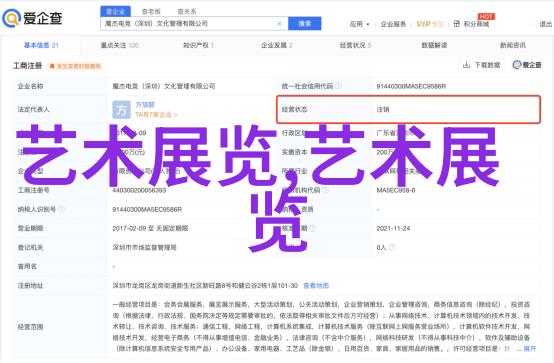The height and width of the screenshot is (363, 554).
Task: Click the date 2021-11-24
Action: click(x=393, y=228)
